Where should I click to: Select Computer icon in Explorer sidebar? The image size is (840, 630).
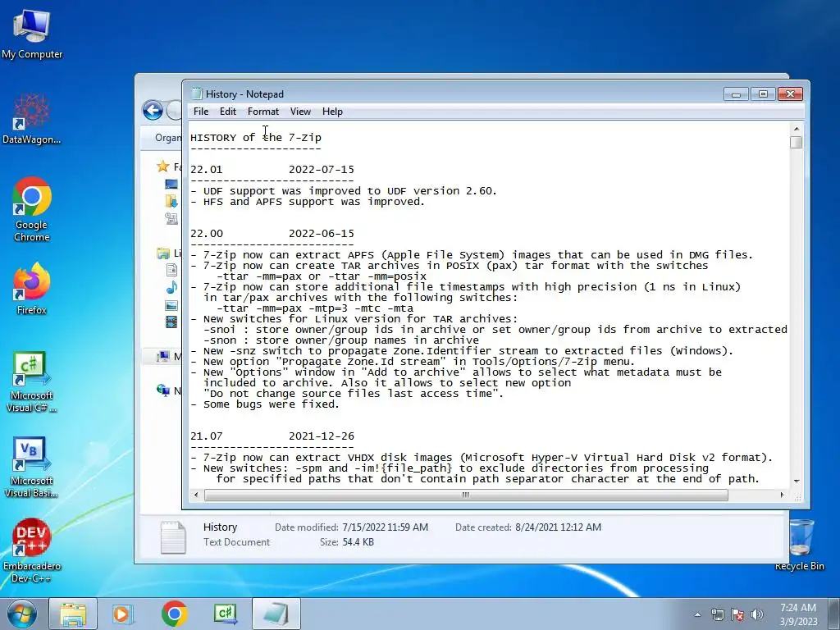pos(163,356)
